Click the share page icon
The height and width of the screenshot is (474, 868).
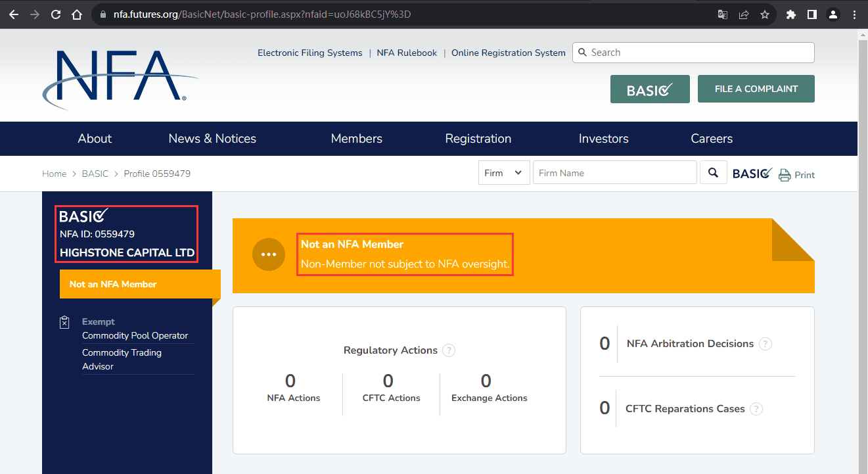click(744, 14)
